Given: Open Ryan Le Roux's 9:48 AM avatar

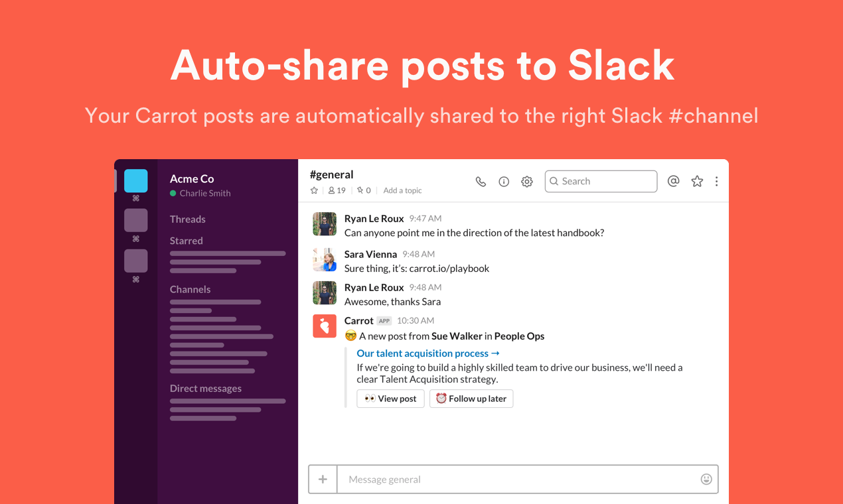Looking at the screenshot, I should pyautogui.click(x=325, y=293).
